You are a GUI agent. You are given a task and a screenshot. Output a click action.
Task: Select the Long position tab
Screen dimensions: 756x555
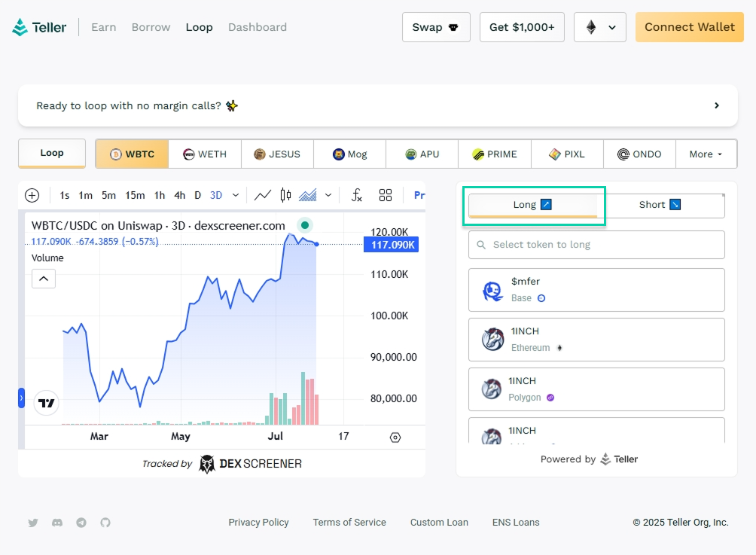(533, 205)
